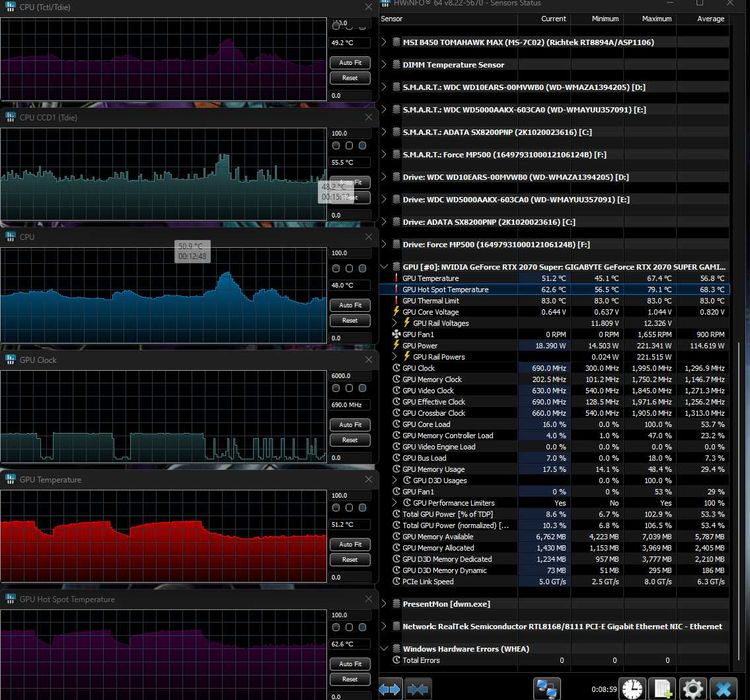The width and height of the screenshot is (750, 700).
Task: Open the network remote monitoring icon
Action: [546, 688]
